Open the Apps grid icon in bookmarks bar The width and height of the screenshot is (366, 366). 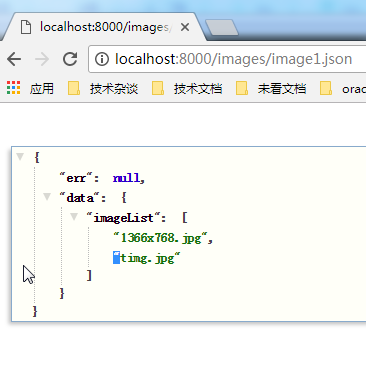coord(13,88)
